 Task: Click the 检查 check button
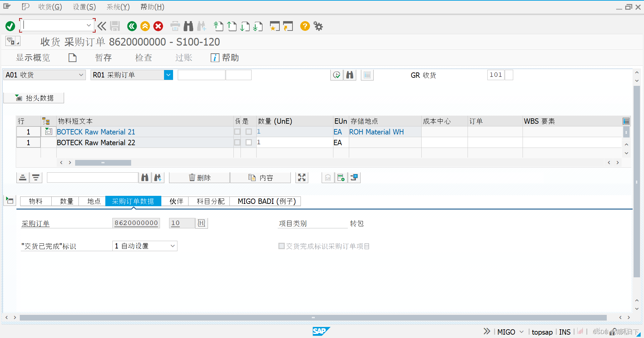tap(144, 58)
